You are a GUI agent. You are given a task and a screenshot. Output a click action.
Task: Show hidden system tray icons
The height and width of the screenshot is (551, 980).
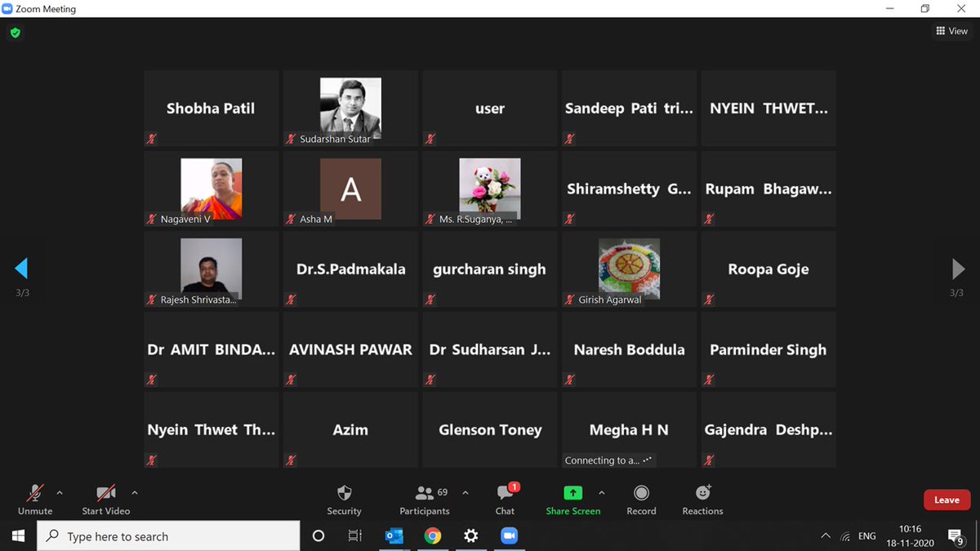[826, 536]
